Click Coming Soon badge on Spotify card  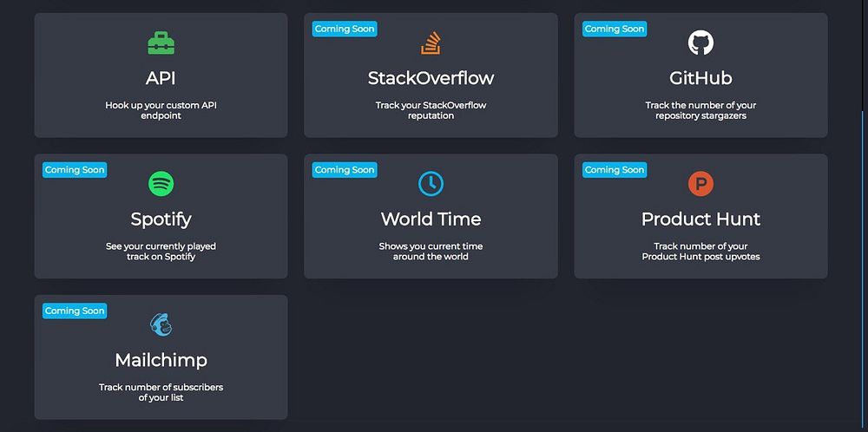75,170
